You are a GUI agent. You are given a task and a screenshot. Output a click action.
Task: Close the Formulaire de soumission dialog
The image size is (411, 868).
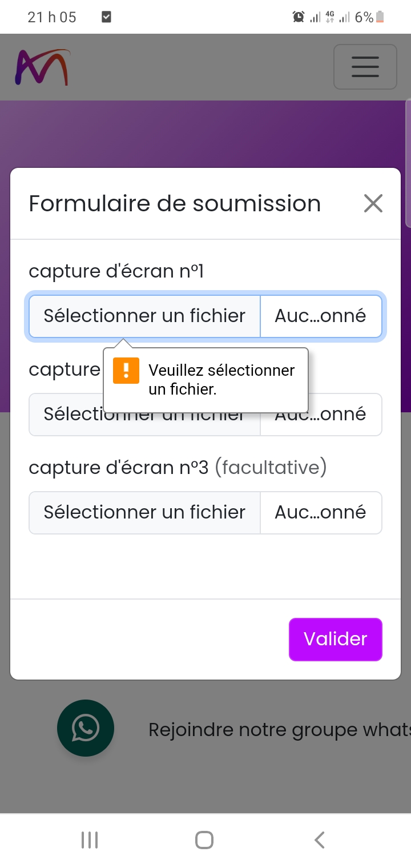[x=373, y=203]
